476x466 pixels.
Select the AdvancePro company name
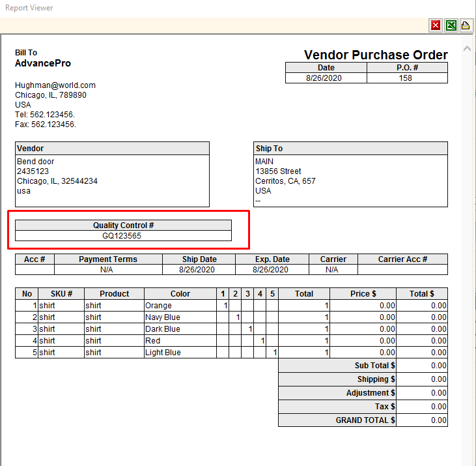coord(43,64)
